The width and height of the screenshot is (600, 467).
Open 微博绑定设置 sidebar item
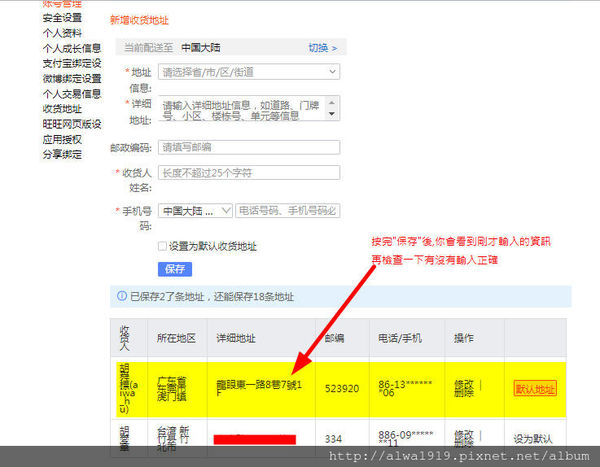click(71, 78)
